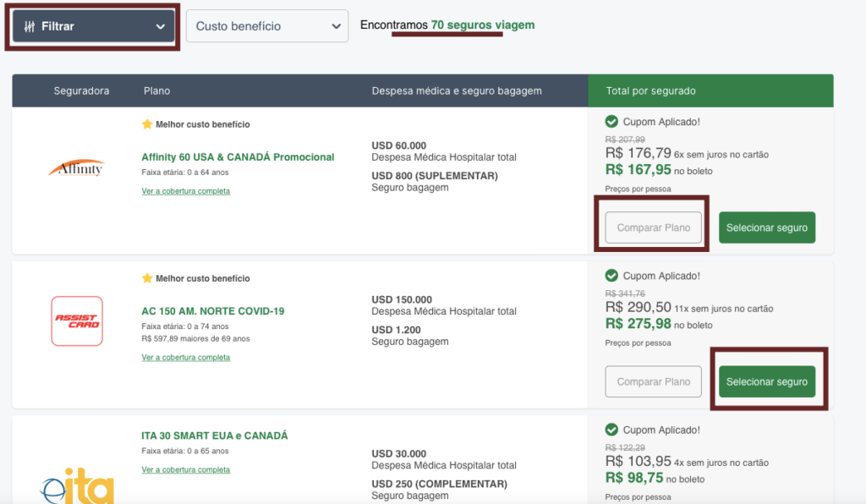Click USD 250 (COMPLEMENTAR) baggage value
This screenshot has width=866, height=504.
click(439, 484)
